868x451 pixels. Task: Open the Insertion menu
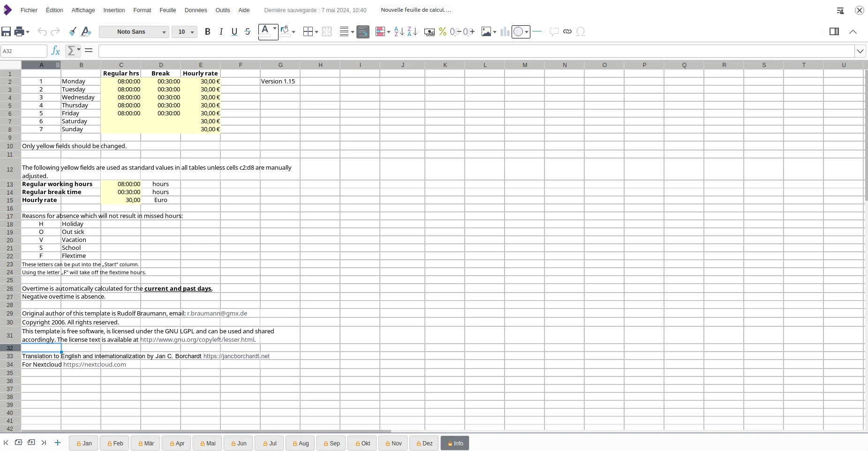(114, 10)
